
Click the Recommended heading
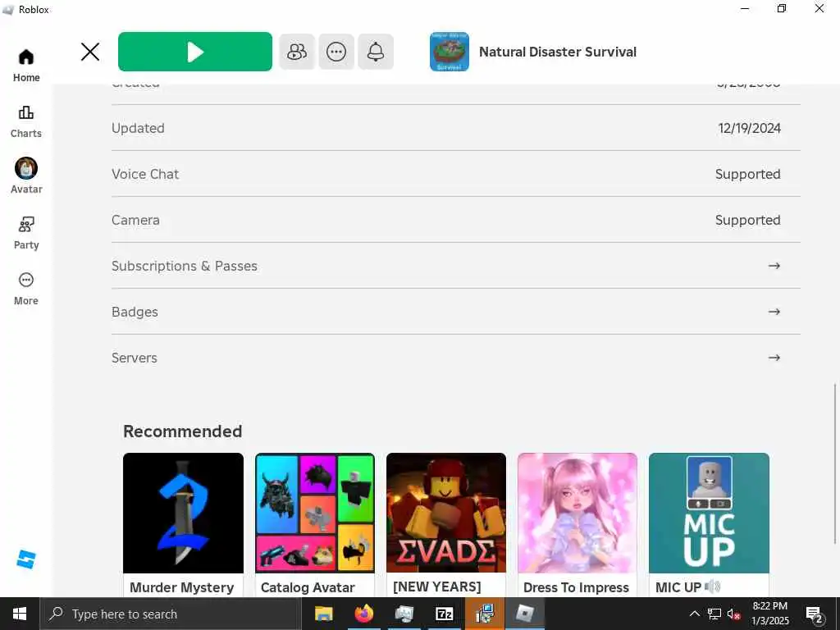[183, 431]
